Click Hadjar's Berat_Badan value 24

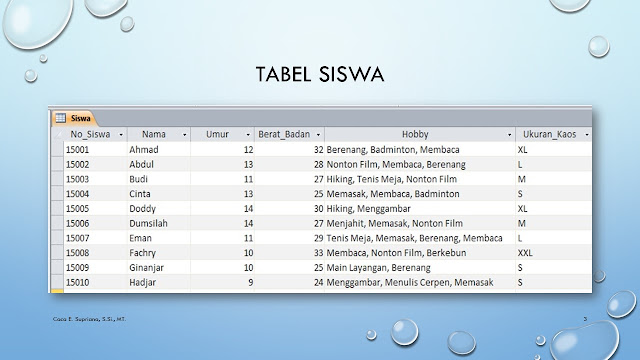289,282
